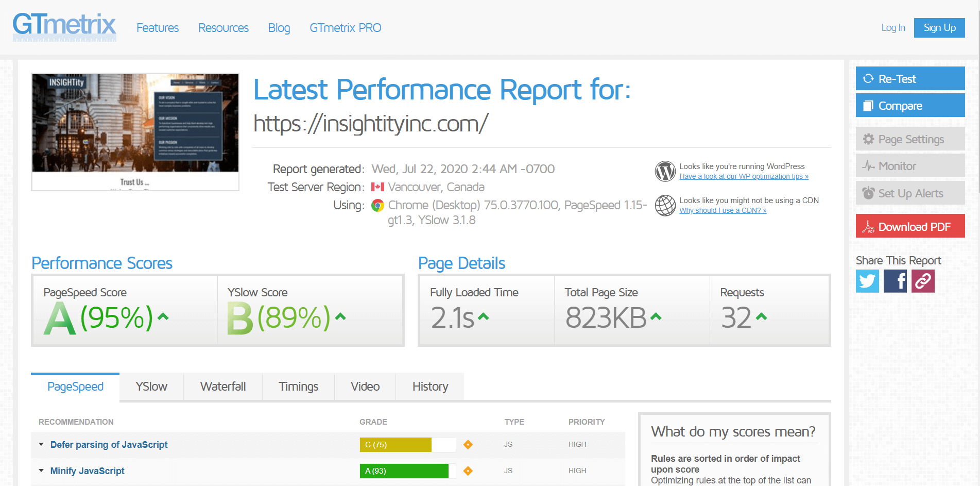
Task: Click the Log In link
Action: click(x=893, y=28)
